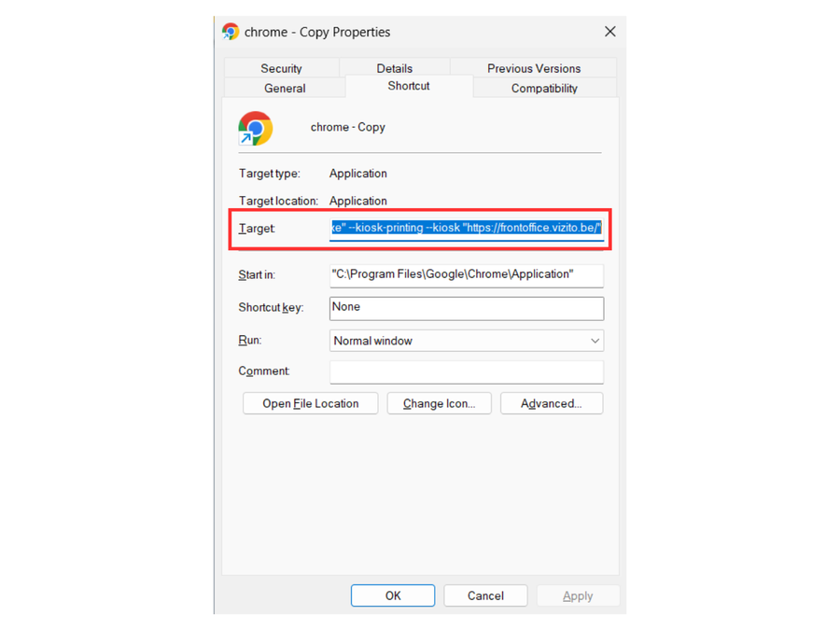Select the General tab
This screenshot has height=630, width=840.
pos(285,89)
